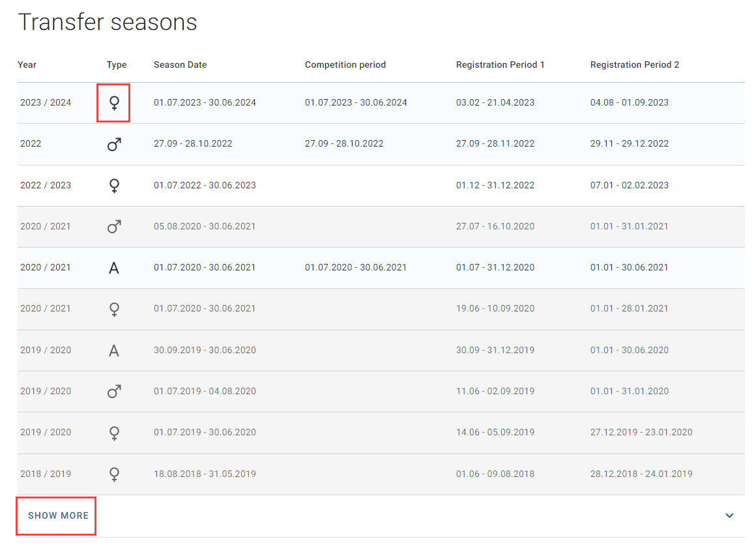Select female icon in row 14.06 - 05.09.2019

coord(114,433)
